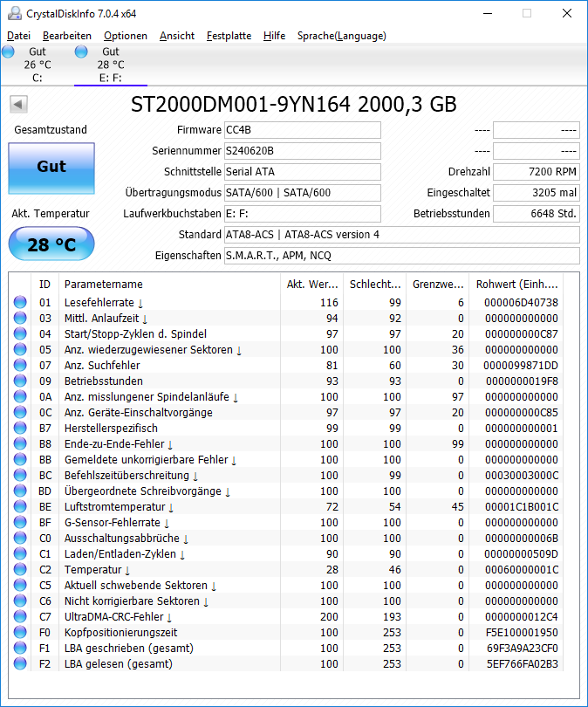This screenshot has height=707, width=588.
Task: Click the Rohwert (Einh.... column header
Action: click(516, 285)
